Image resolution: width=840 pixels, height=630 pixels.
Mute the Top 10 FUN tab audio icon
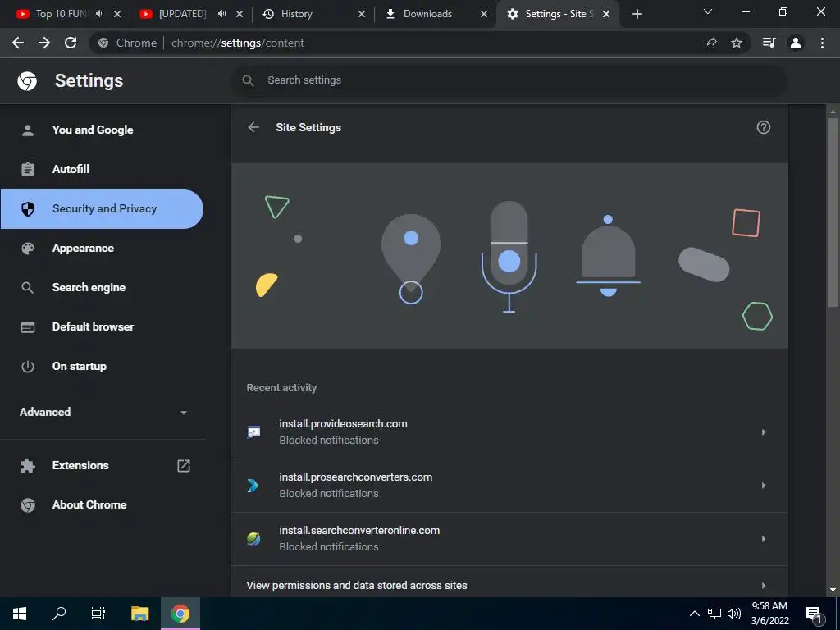pos(99,14)
